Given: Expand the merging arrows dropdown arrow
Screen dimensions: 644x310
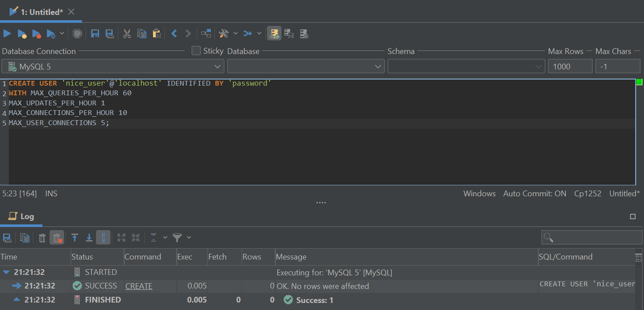Looking at the screenshot, I should tap(259, 33).
